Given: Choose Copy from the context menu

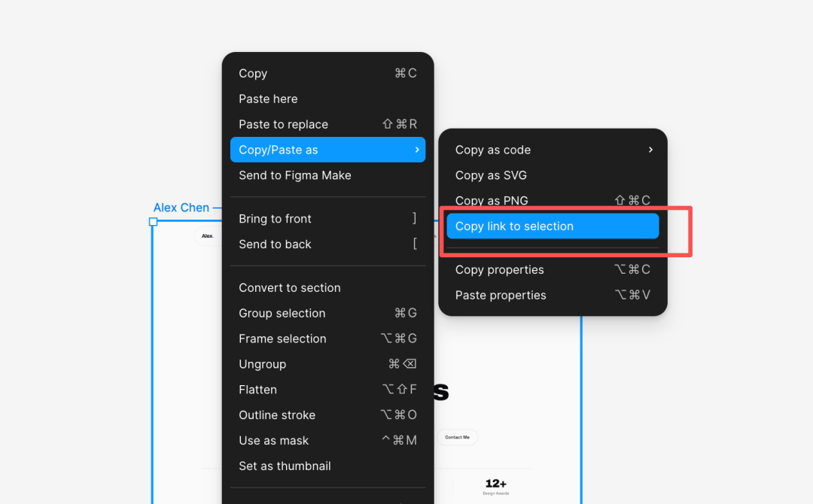Looking at the screenshot, I should (327, 74).
